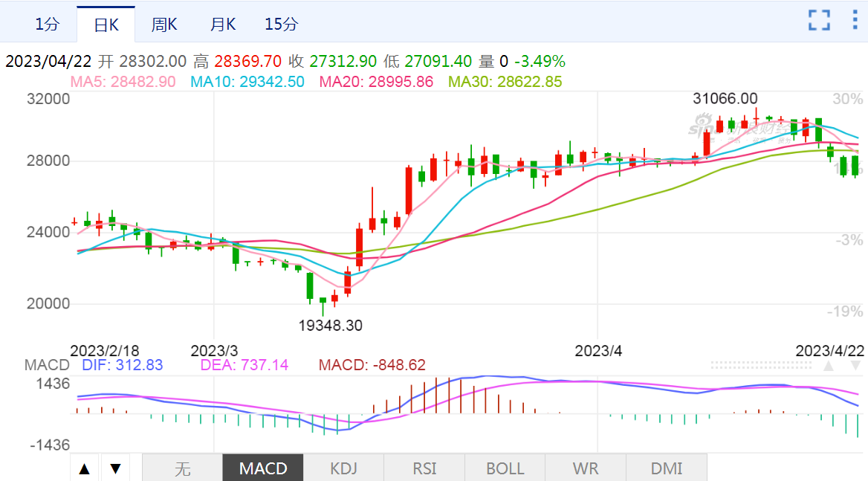The width and height of the screenshot is (868, 481).
Task: Select the 无 indicator option
Action: tap(182, 468)
